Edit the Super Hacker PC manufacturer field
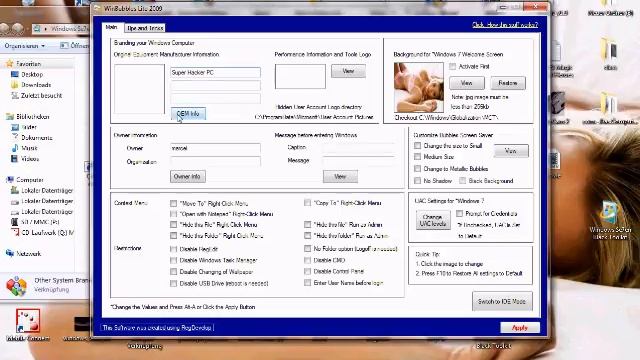This screenshot has height=360, width=640. [x=215, y=72]
